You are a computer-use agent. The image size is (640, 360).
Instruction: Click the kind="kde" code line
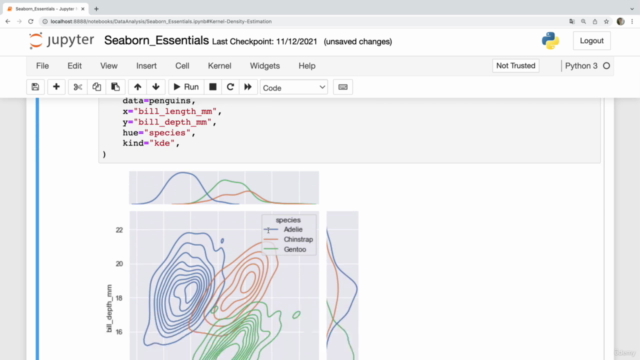pyautogui.click(x=151, y=143)
